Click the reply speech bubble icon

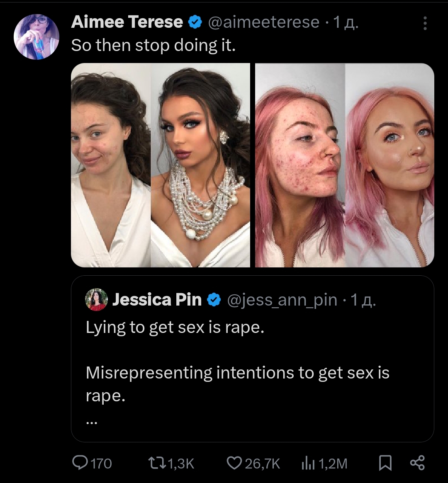[x=79, y=463]
